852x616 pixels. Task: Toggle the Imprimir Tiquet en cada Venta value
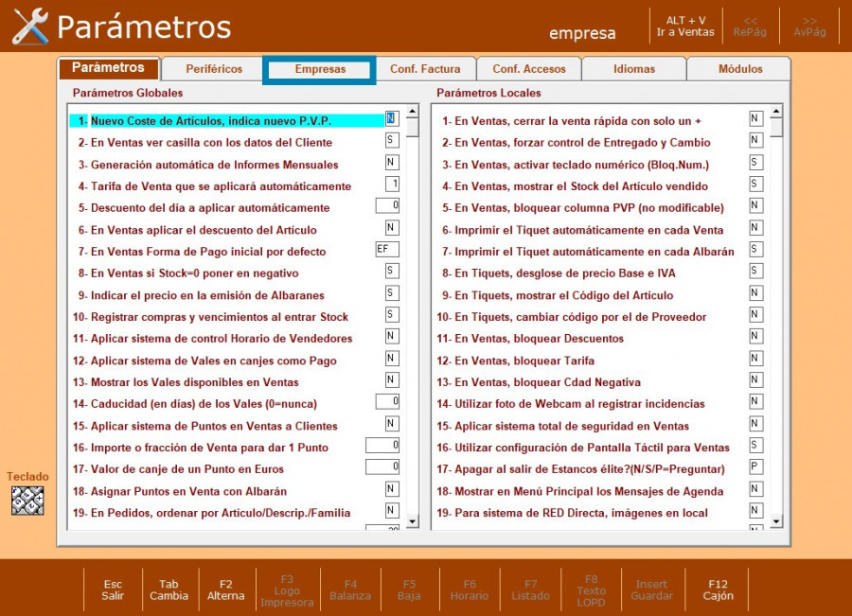pyautogui.click(x=755, y=228)
